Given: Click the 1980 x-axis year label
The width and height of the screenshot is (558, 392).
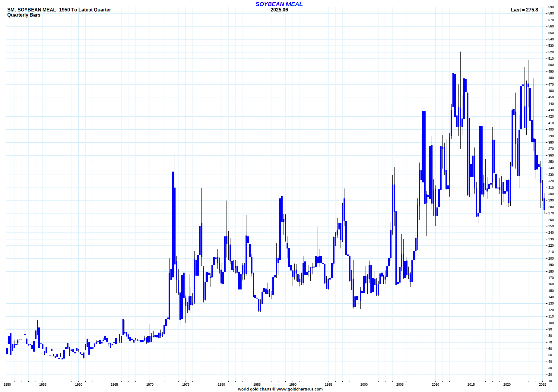Looking at the screenshot, I should tap(221, 384).
